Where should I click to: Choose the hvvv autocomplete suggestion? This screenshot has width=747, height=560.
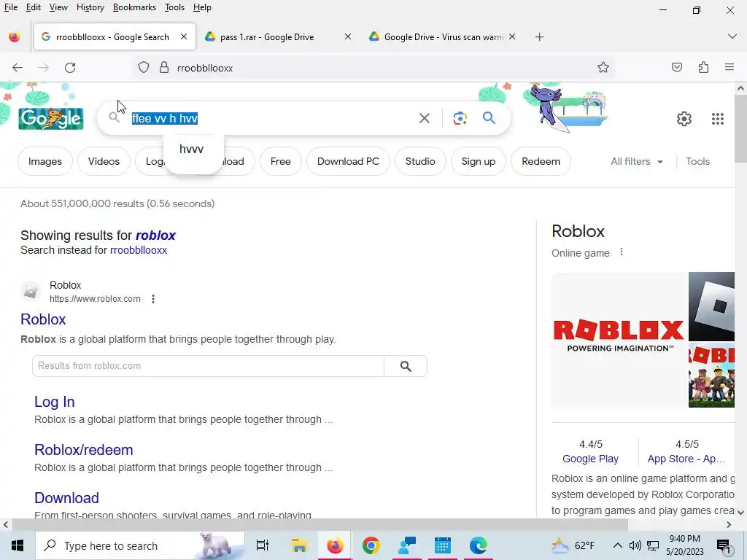click(192, 149)
